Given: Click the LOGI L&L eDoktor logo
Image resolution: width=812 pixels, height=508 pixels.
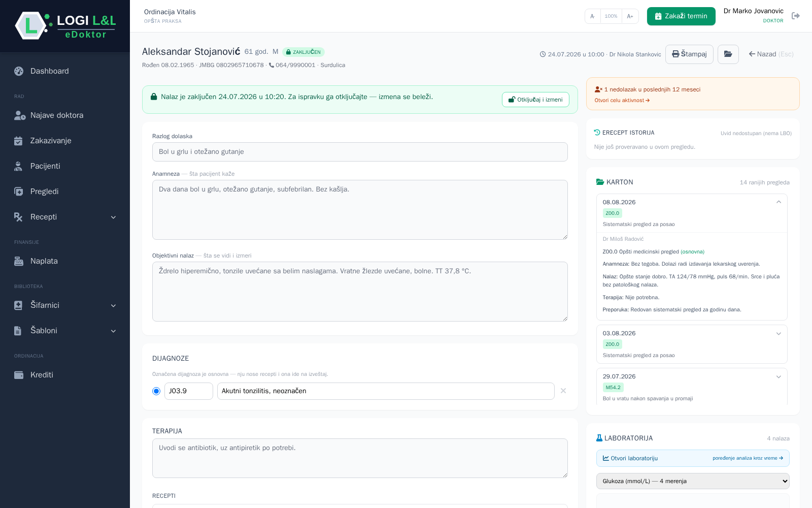Looking at the screenshot, I should pyautogui.click(x=65, y=26).
